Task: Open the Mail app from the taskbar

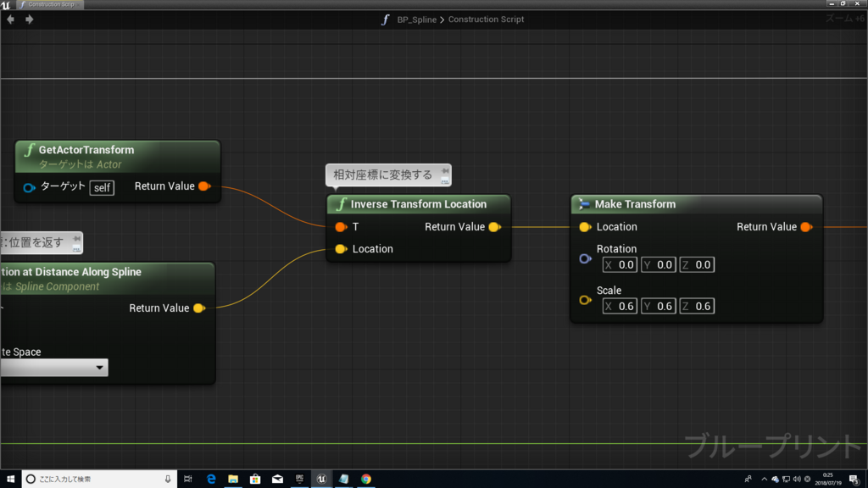Action: point(277,480)
